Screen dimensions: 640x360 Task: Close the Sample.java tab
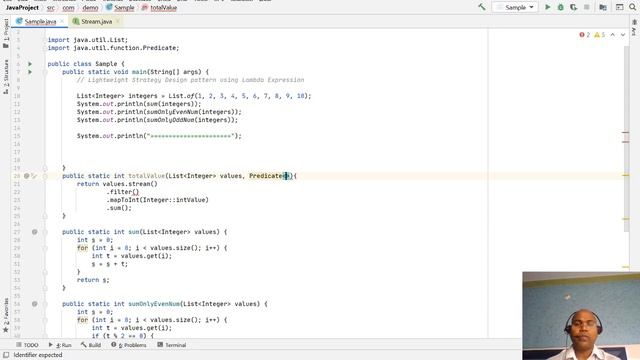[62, 21]
